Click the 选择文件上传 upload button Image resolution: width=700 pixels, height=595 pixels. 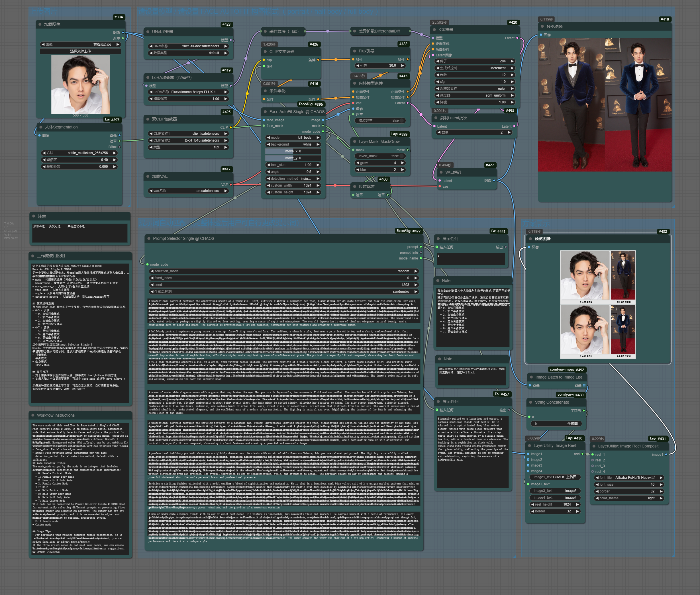point(80,51)
